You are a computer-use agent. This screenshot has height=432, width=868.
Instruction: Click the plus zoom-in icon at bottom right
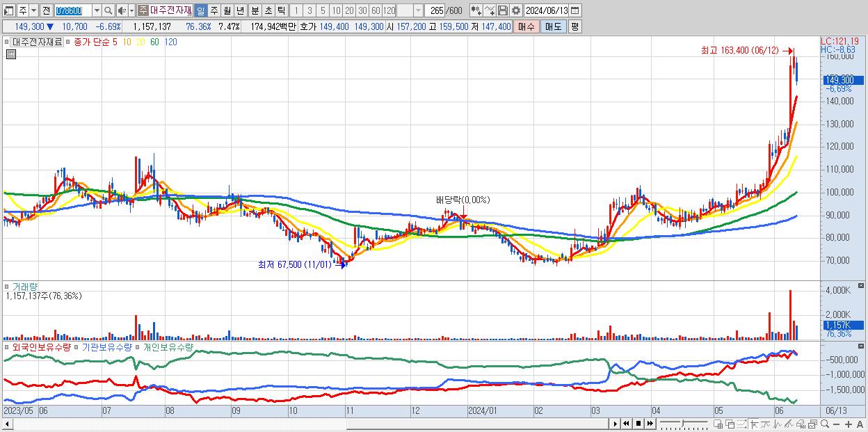(x=849, y=424)
